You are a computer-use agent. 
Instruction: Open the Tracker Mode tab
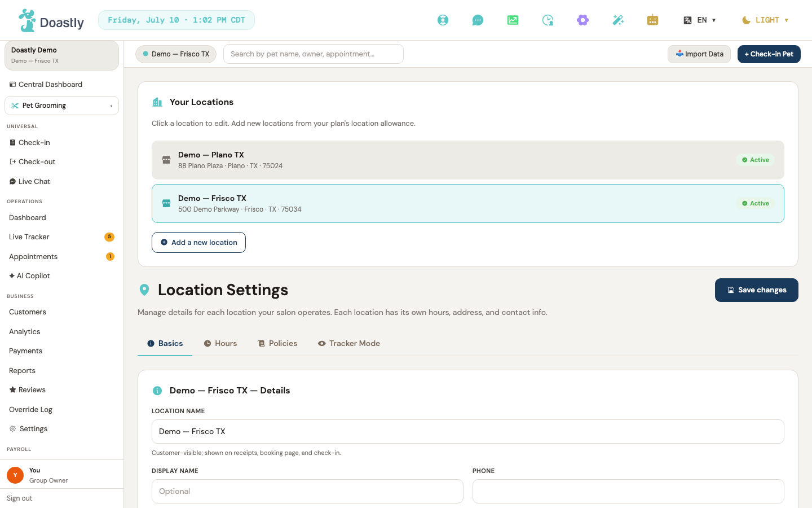click(348, 344)
